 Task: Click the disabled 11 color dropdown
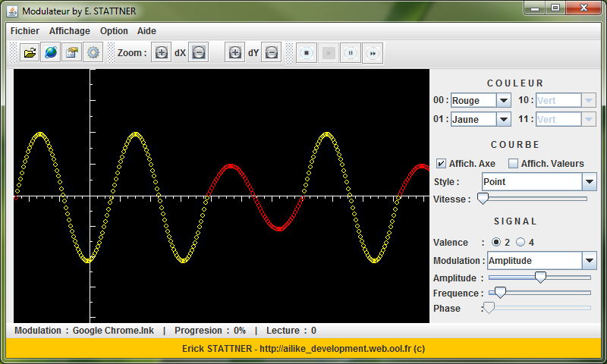565,120
